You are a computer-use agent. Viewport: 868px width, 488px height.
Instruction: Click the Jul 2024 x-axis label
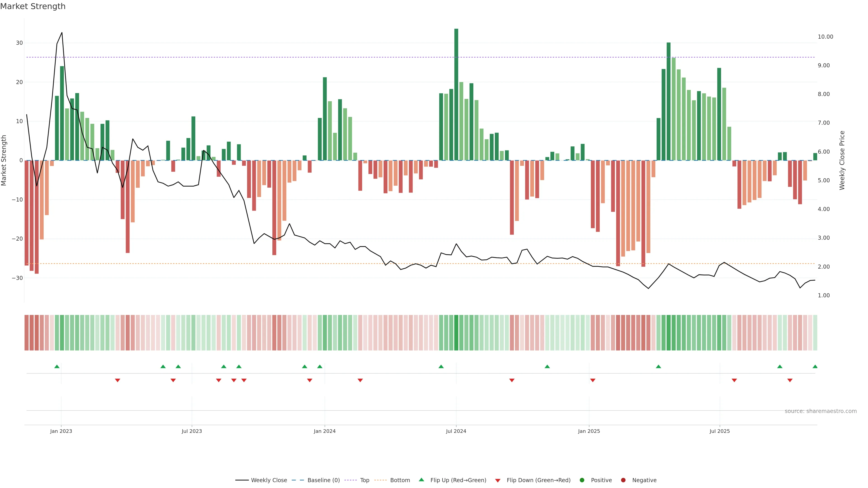456,431
